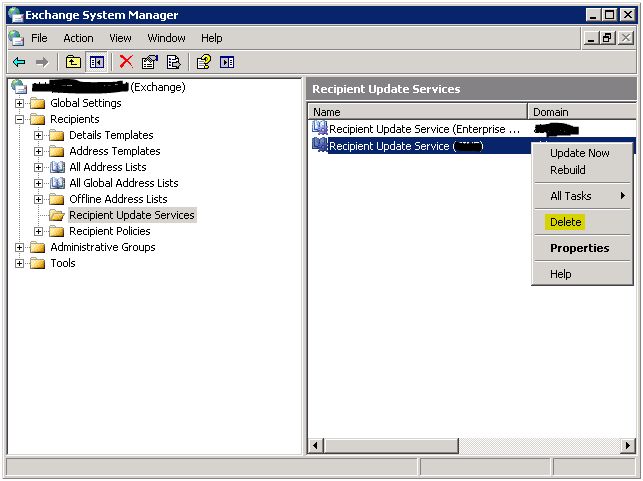Expand the Offline Address Lists node
This screenshot has width=643, height=481.
39,199
